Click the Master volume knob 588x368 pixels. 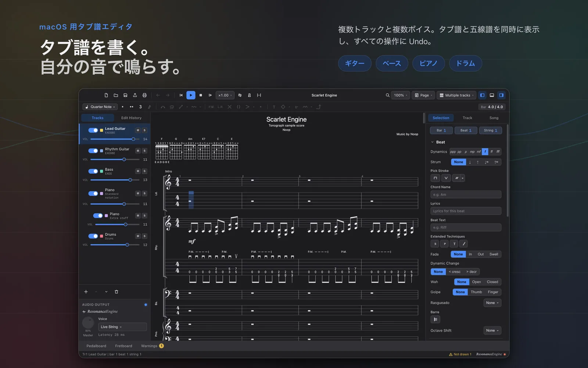(88, 323)
